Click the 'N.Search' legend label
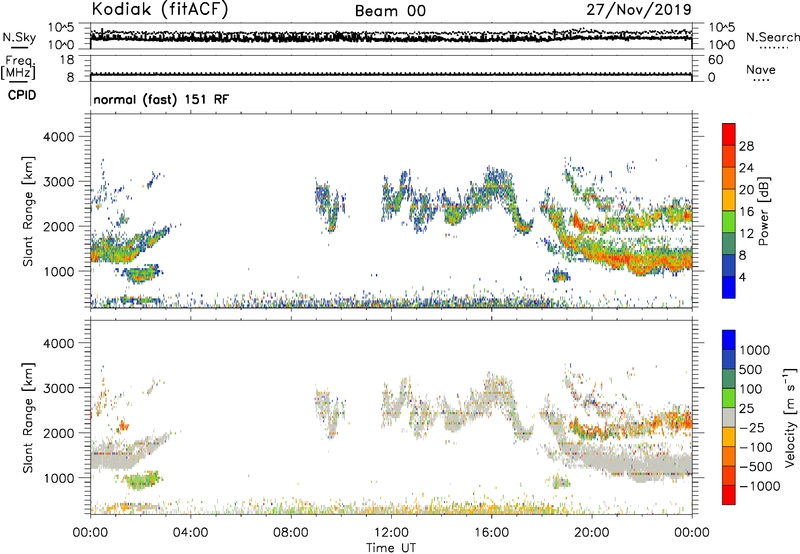800x554 pixels. click(772, 37)
